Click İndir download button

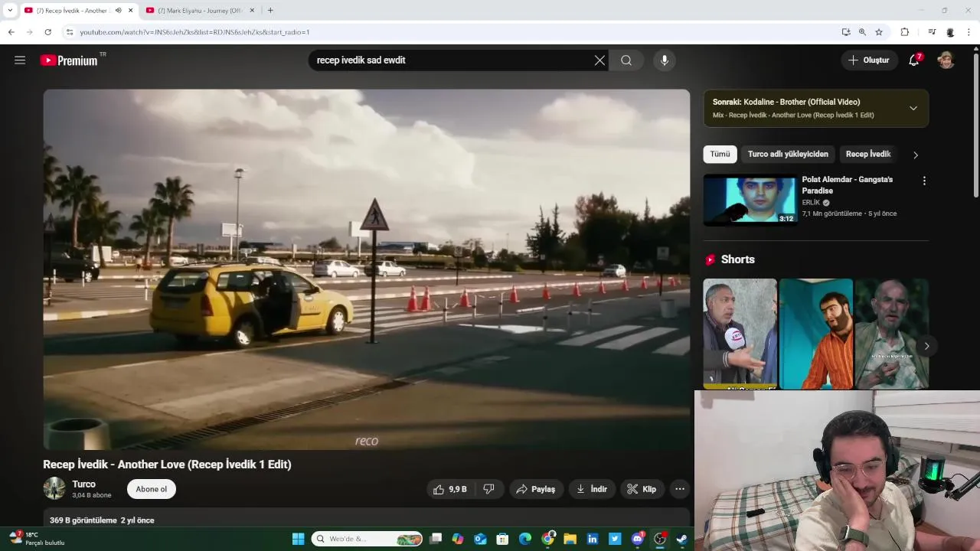click(592, 489)
